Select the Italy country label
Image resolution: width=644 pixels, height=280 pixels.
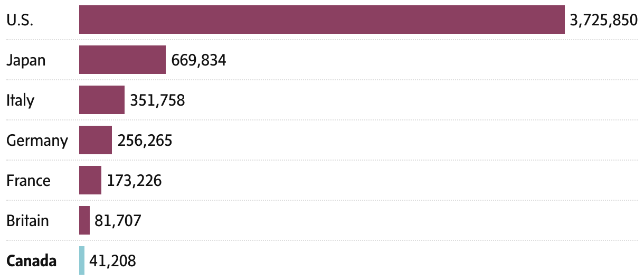click(20, 100)
